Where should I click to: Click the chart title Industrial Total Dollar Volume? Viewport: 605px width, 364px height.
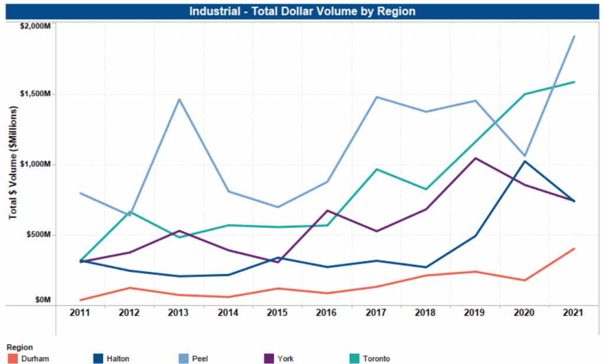tap(302, 11)
